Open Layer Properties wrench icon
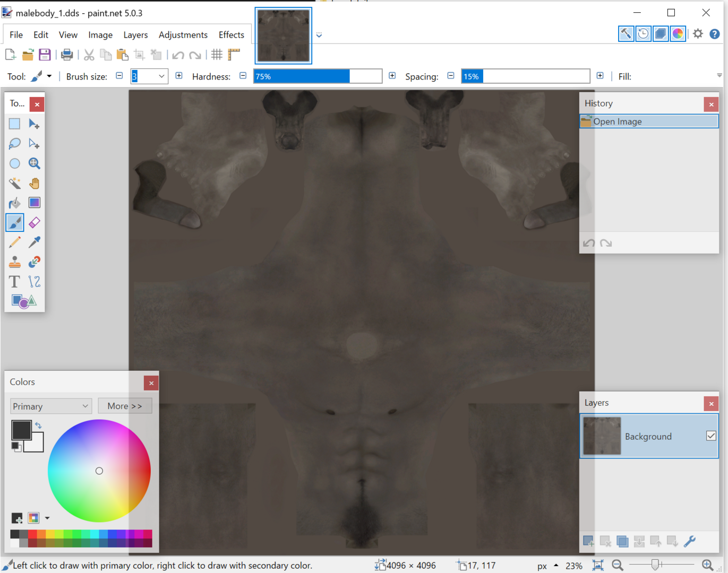Viewport: 728px width, 573px height. click(x=690, y=541)
